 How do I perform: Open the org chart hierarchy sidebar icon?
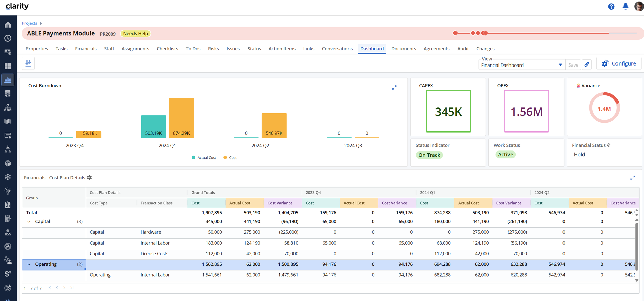[x=8, y=108]
